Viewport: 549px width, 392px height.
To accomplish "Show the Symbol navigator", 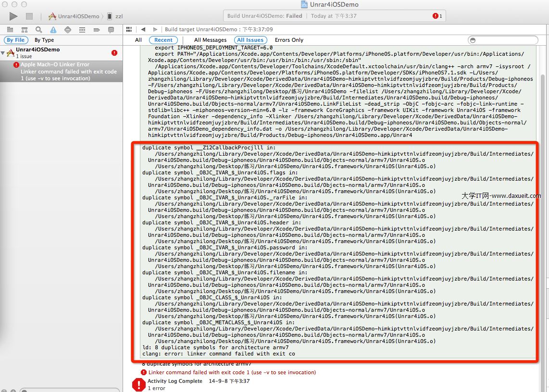I will pyautogui.click(x=25, y=30).
